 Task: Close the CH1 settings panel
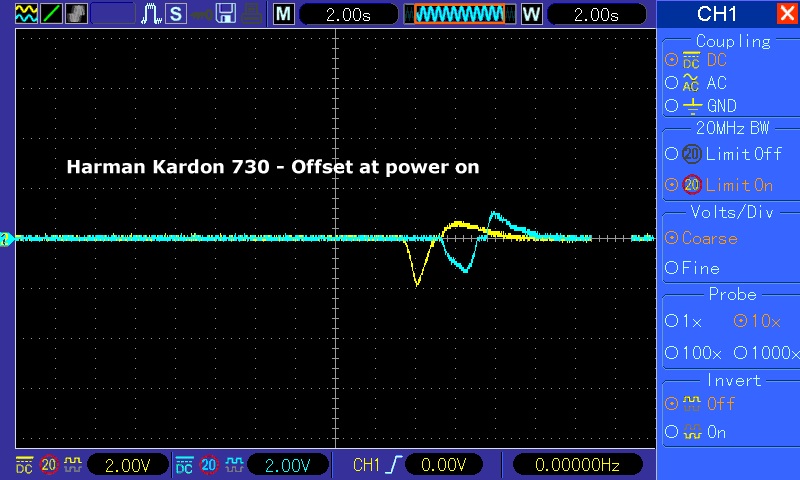click(788, 13)
